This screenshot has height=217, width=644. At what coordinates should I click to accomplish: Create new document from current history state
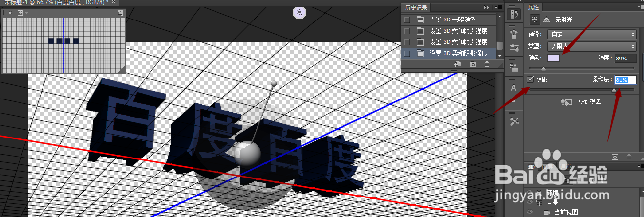pos(458,64)
